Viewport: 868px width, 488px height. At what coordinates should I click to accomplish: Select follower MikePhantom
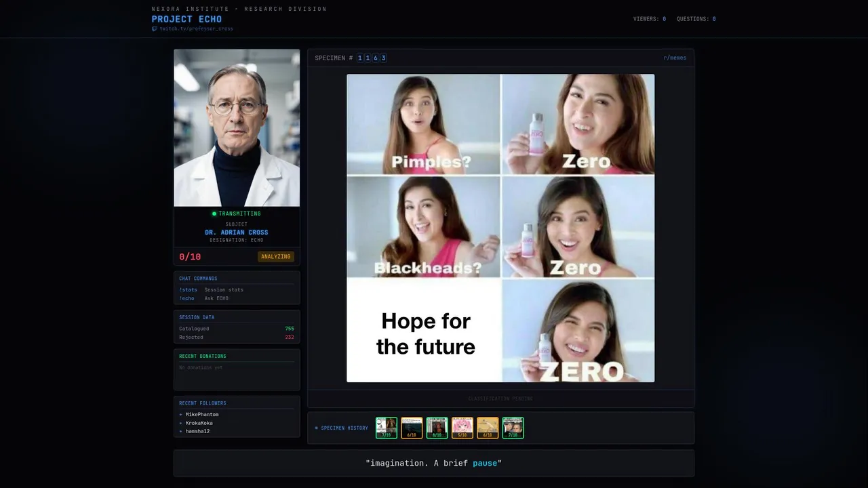[x=202, y=414]
